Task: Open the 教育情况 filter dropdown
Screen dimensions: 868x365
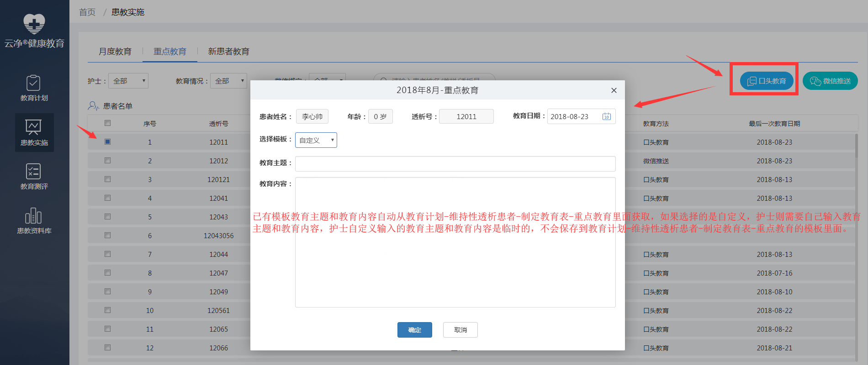Action: 228,81
